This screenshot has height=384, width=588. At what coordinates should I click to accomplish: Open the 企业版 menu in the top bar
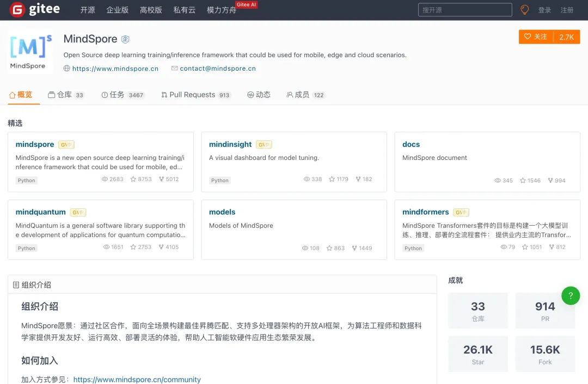[x=118, y=9]
